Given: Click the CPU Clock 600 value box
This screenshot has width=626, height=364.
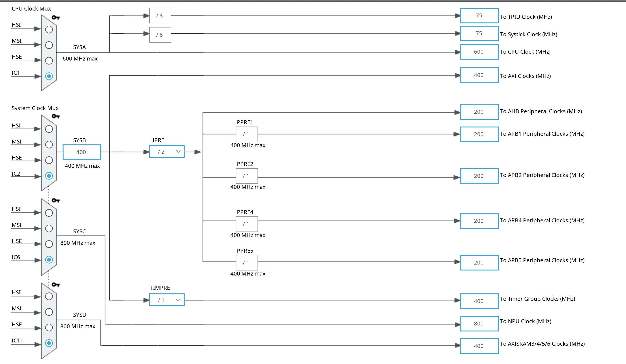Looking at the screenshot, I should tap(479, 52).
